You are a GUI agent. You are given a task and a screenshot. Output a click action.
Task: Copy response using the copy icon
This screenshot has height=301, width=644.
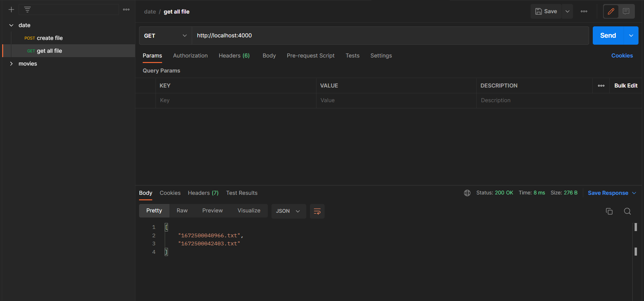coord(609,211)
